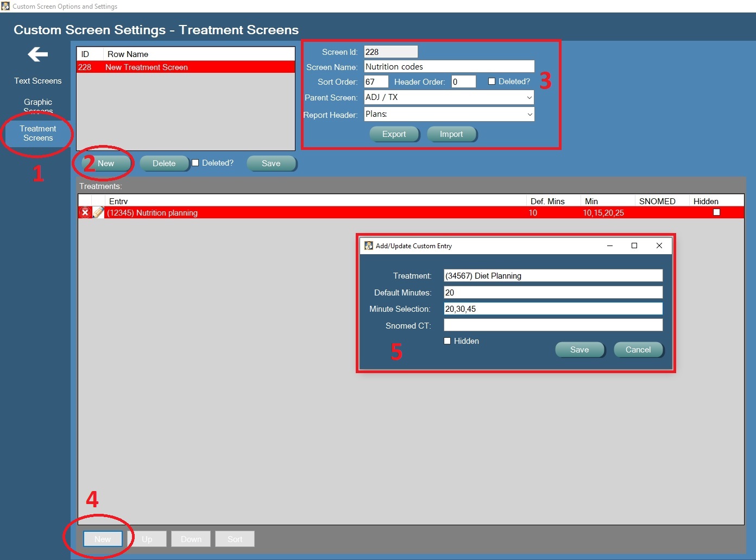Click the app icon in title bar

click(5, 6)
